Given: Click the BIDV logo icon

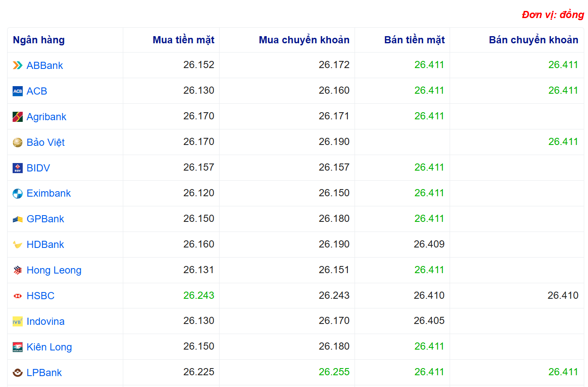Looking at the screenshot, I should [18, 168].
